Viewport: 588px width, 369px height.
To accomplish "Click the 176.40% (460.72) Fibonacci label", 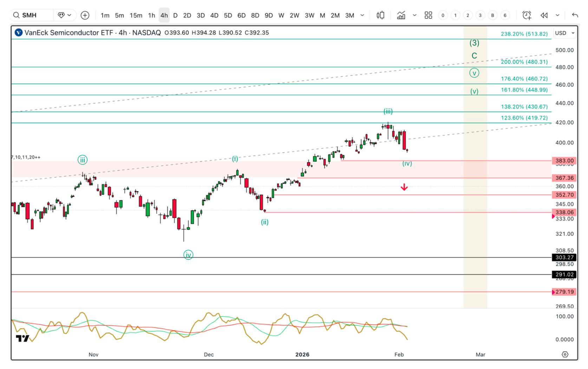I will pos(524,79).
